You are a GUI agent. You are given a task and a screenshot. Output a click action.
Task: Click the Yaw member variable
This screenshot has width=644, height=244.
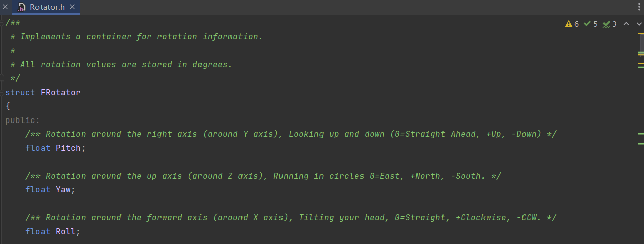click(65, 190)
